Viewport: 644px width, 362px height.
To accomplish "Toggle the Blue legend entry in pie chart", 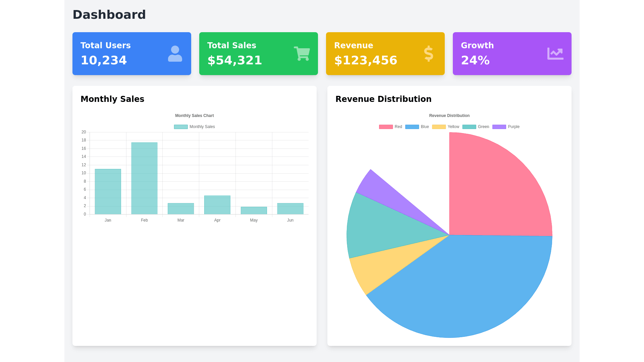I will 417,127.
